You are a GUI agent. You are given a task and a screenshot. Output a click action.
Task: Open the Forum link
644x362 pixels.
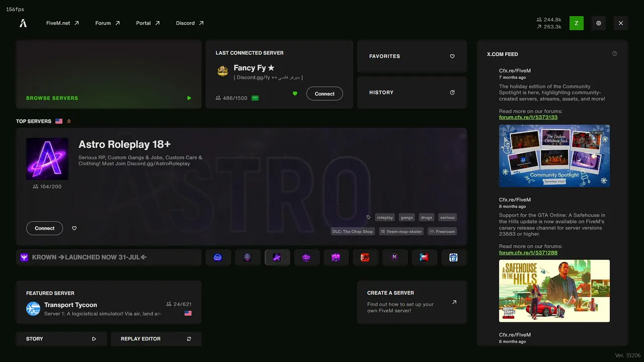(108, 23)
